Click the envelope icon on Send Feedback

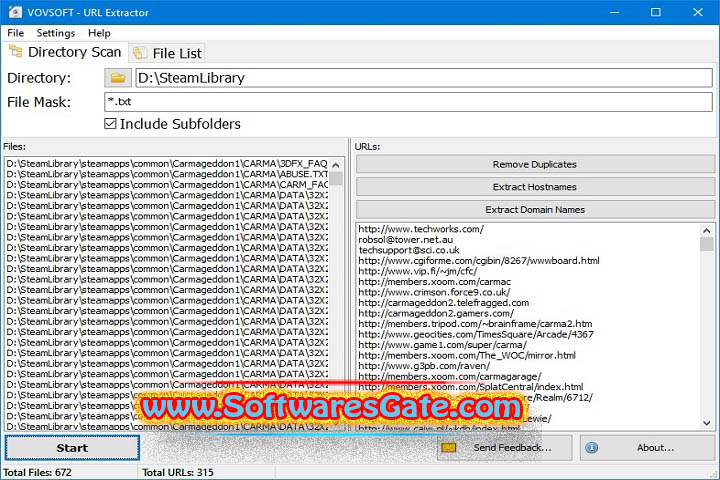pos(449,447)
